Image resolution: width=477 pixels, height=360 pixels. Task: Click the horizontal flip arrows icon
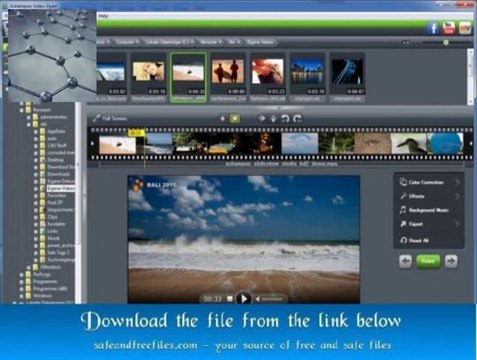262,118
